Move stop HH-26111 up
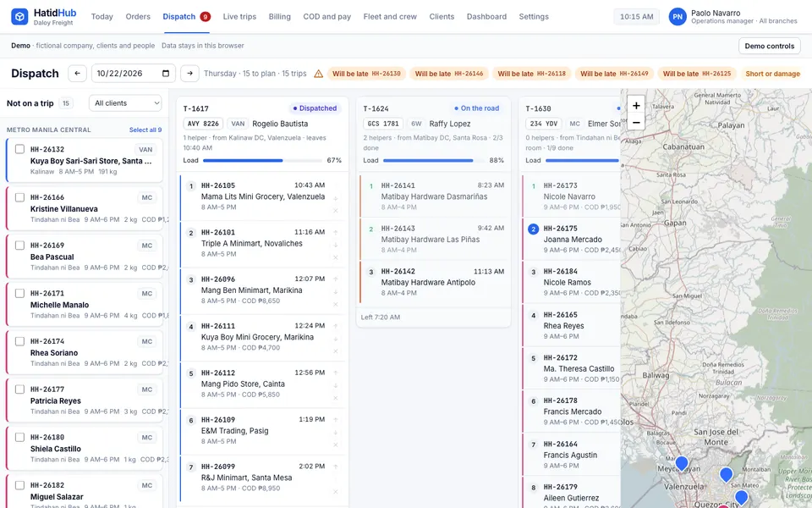812x508 pixels. [x=336, y=326]
